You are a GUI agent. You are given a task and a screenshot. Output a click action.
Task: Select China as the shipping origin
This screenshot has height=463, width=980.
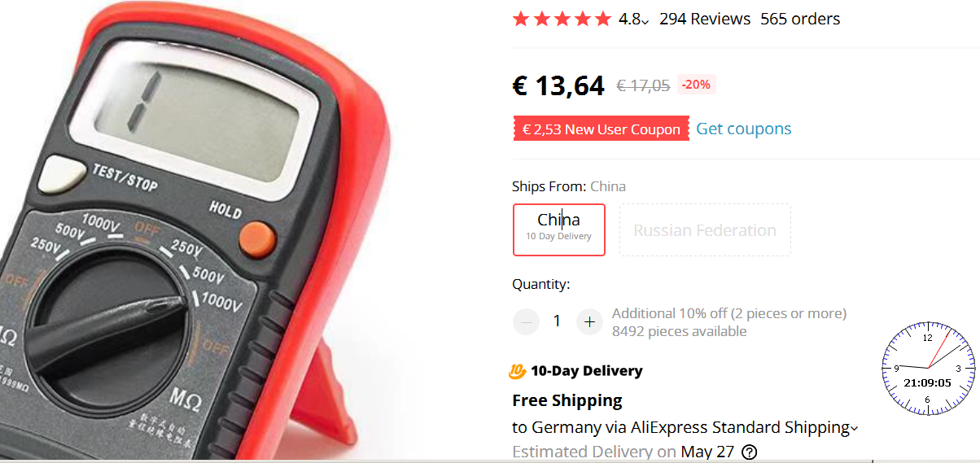559,229
